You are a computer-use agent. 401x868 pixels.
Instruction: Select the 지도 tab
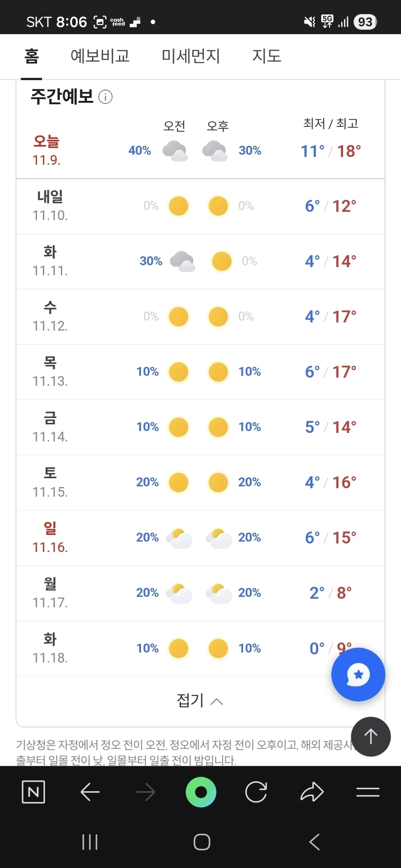266,56
